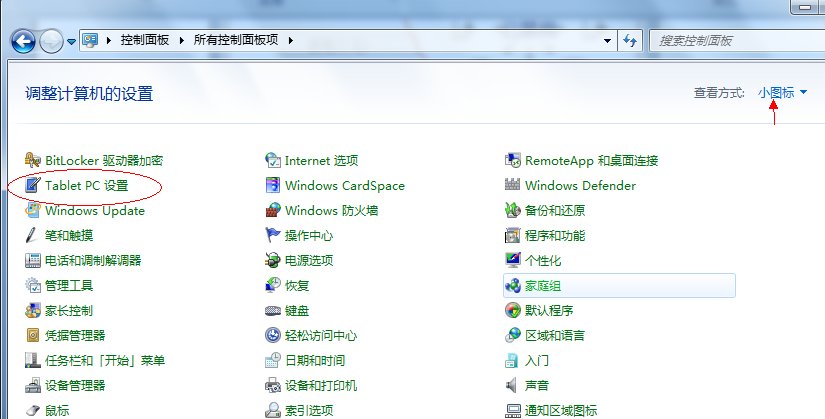Open the 设备管理器 link
Viewport: 825px width, 419px height.
coord(75,385)
